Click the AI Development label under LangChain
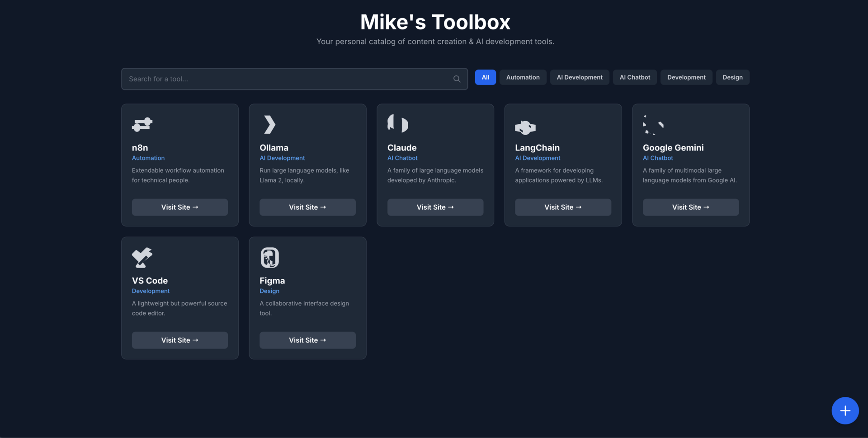This screenshot has width=868, height=438. [538, 158]
